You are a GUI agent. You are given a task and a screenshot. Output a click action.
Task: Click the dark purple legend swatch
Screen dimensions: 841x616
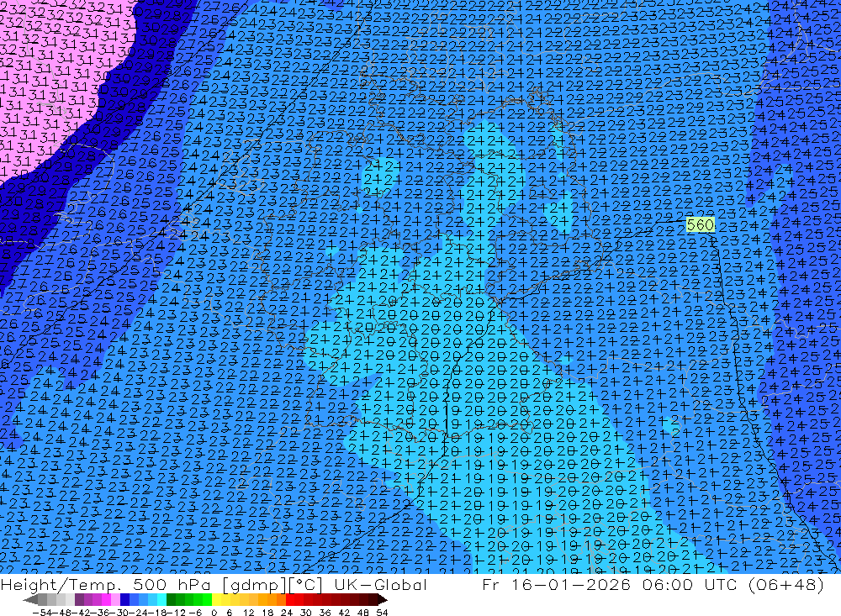[79, 600]
